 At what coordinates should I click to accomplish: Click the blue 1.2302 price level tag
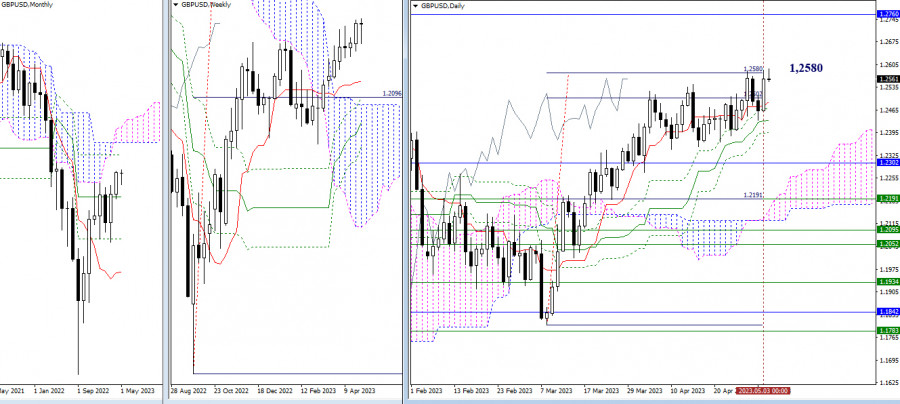tap(887, 163)
